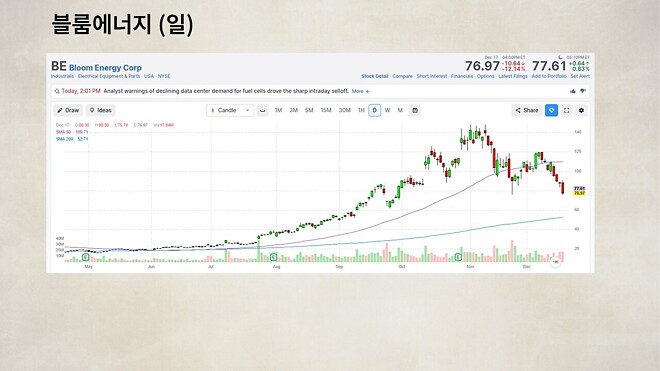Thumbs up the news summary
The image size is (660, 371).
click(573, 91)
